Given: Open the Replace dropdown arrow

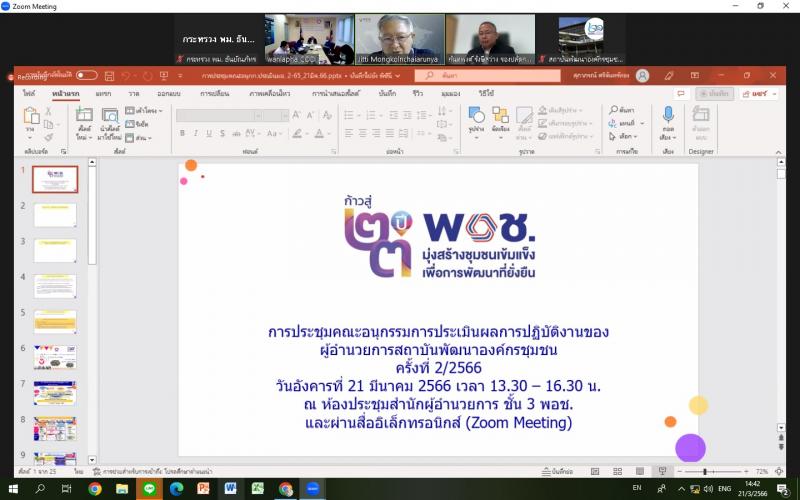Looking at the screenshot, I should pos(642,123).
